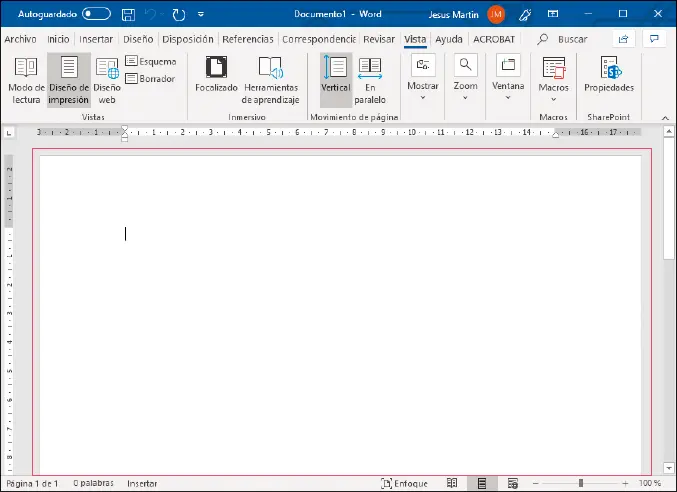Switch to Esquema view
Image resolution: width=677 pixels, height=492 pixels.
pyautogui.click(x=150, y=62)
